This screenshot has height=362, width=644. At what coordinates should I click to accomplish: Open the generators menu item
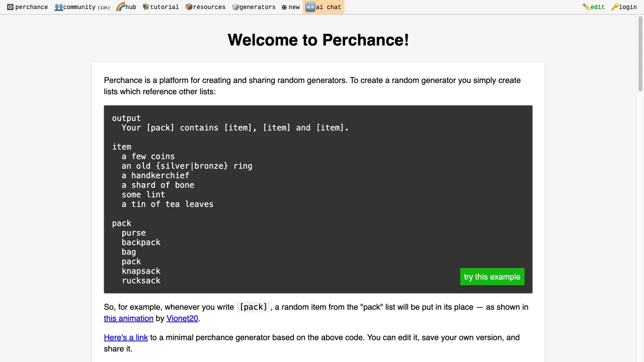click(254, 7)
